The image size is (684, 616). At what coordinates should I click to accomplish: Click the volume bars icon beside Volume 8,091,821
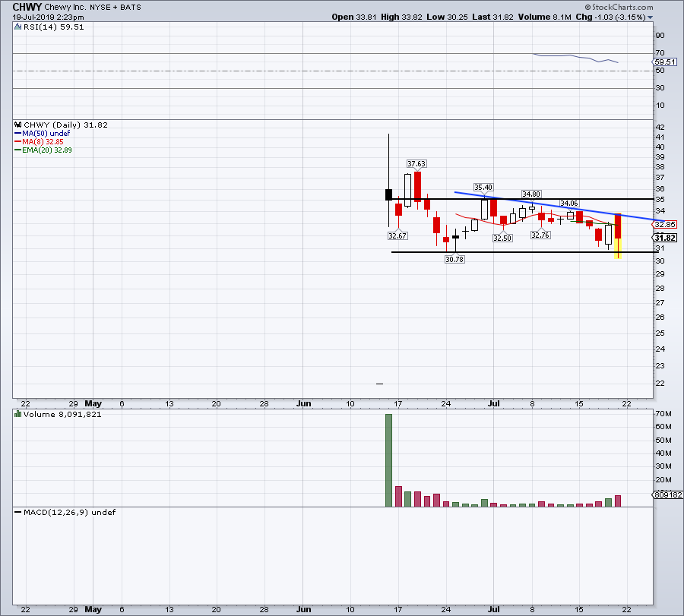click(18, 414)
